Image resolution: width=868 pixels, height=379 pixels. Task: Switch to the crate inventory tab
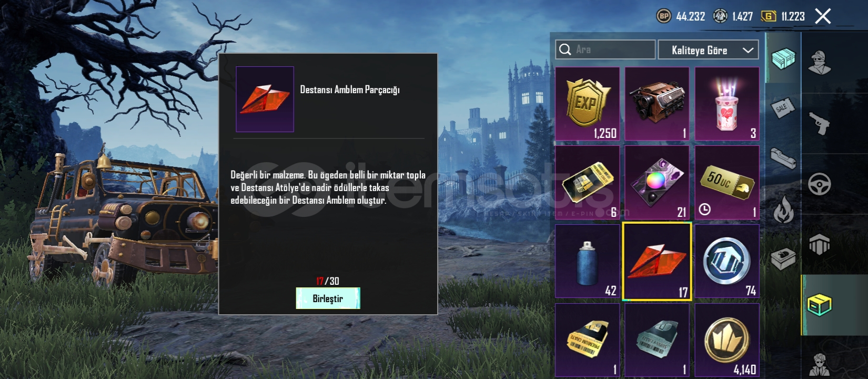click(783, 58)
